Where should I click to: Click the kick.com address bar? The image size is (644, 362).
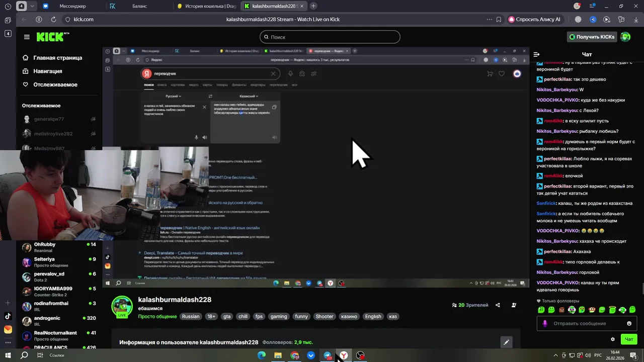pos(84,19)
